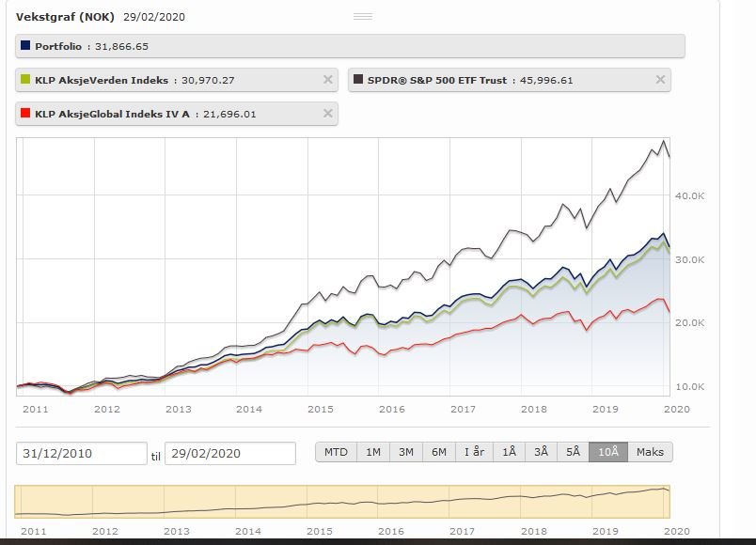The height and width of the screenshot is (545, 756).
Task: Select the 3Å time range
Action: tap(541, 452)
